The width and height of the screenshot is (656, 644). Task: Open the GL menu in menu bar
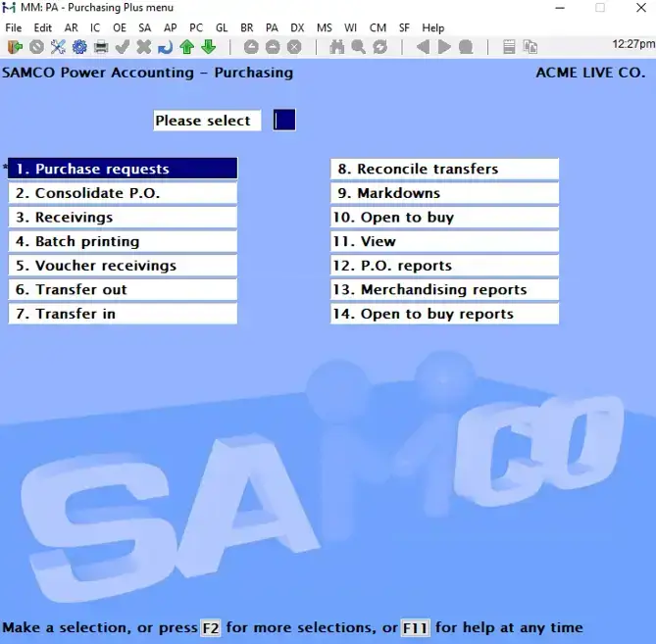pos(222,27)
